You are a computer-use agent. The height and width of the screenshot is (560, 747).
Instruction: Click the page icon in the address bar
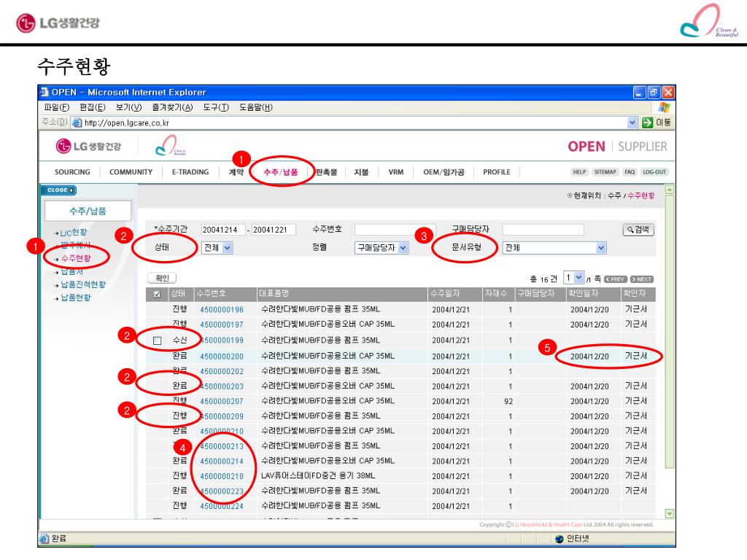pos(77,122)
